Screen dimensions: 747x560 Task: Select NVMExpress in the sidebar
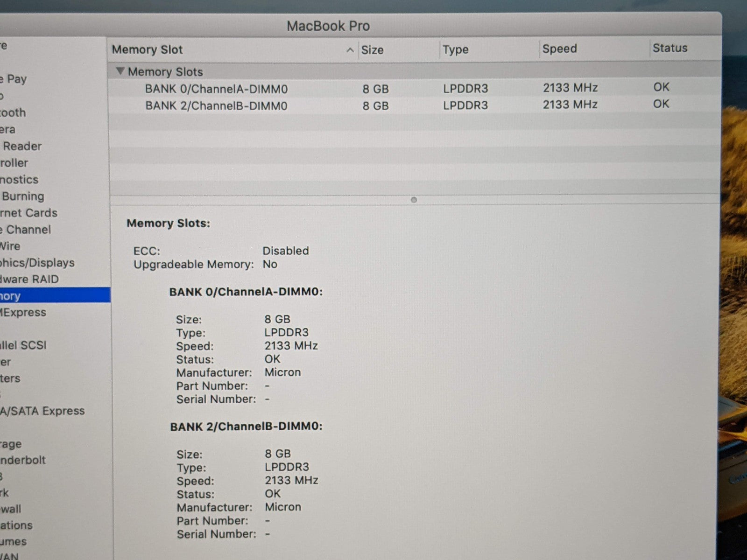pos(23,312)
